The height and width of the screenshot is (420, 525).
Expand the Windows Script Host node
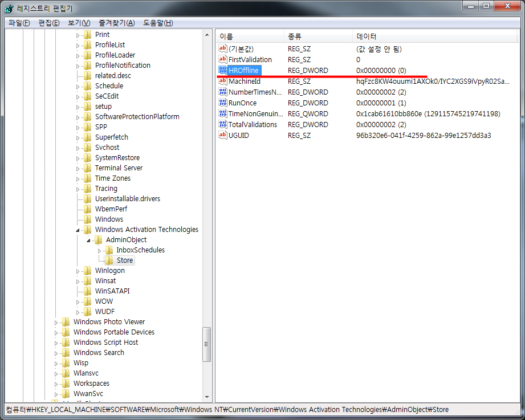tap(56, 343)
